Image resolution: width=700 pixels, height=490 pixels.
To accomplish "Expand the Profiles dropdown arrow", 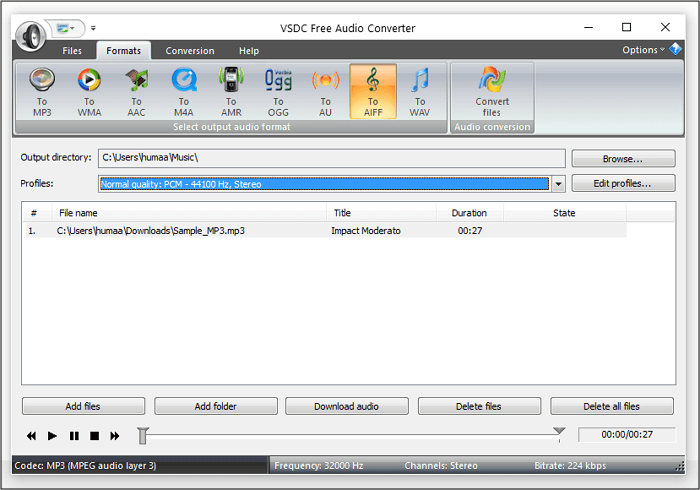I will 558,184.
